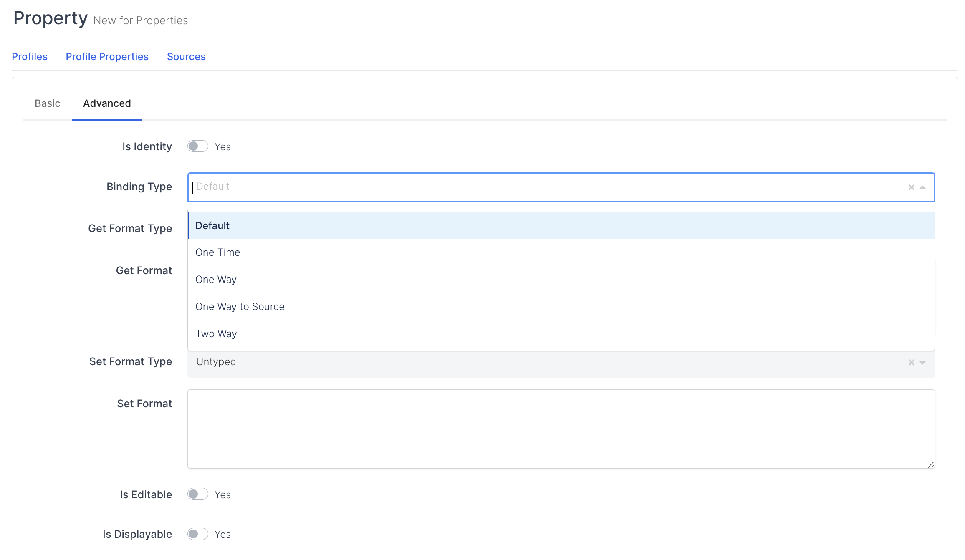Click inside the Set Format text area
Screen dimensions: 965x560
[561, 429]
